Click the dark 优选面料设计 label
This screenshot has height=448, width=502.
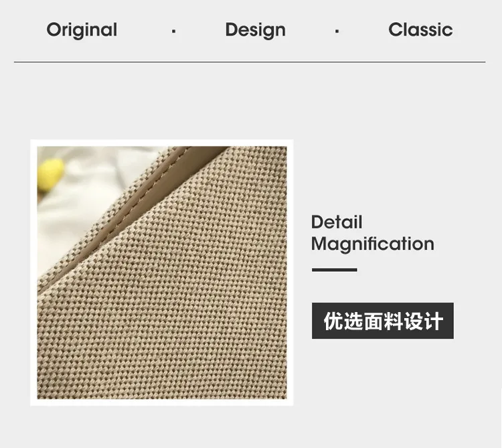pos(383,321)
